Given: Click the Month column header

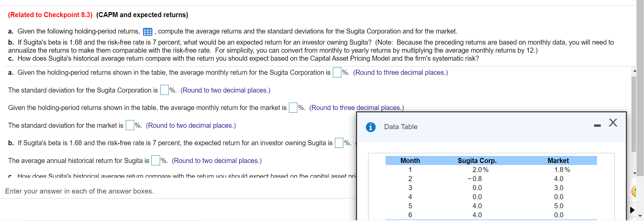Looking at the screenshot, I should pyautogui.click(x=410, y=161).
